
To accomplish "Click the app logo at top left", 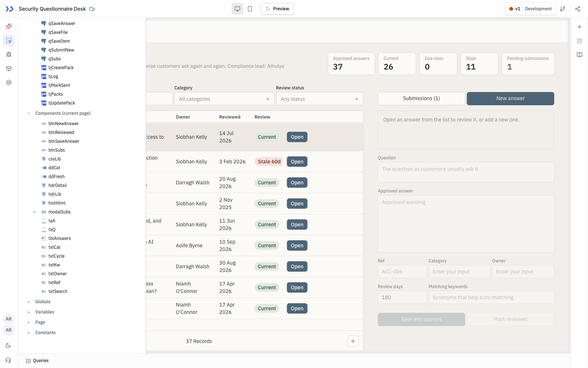I will tap(10, 9).
